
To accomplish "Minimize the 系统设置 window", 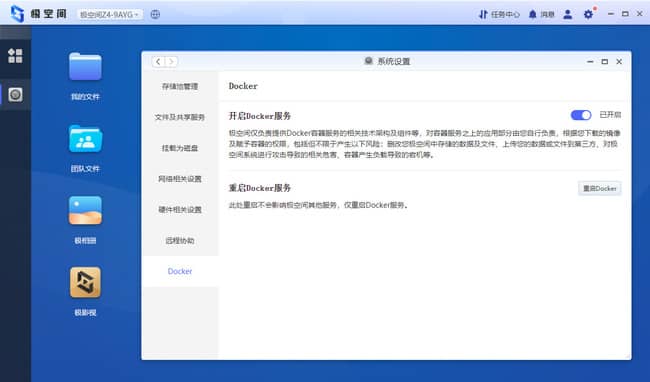I will click(x=590, y=62).
